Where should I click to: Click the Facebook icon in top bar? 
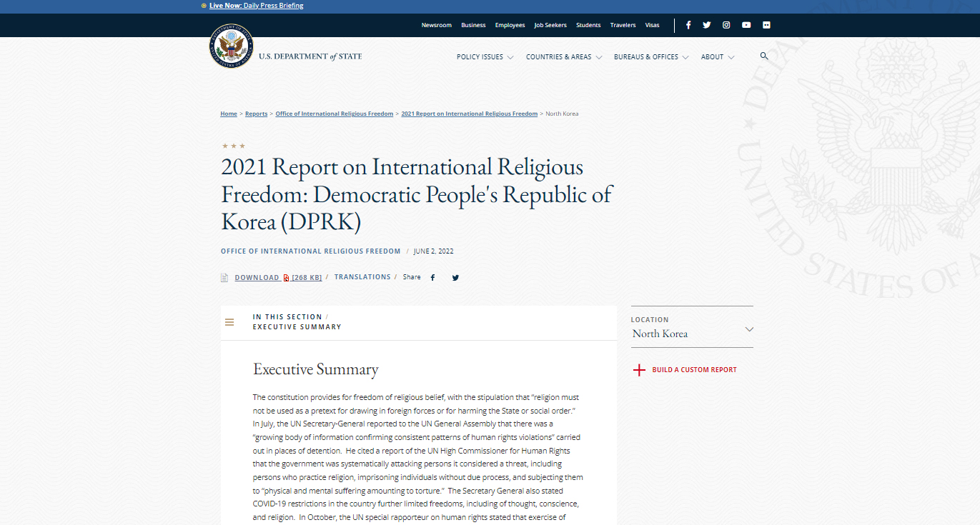pyautogui.click(x=688, y=25)
